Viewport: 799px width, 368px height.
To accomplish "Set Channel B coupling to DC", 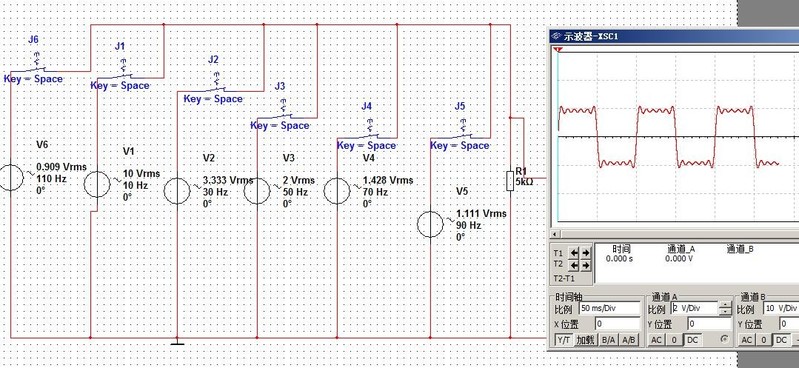I will coord(781,340).
